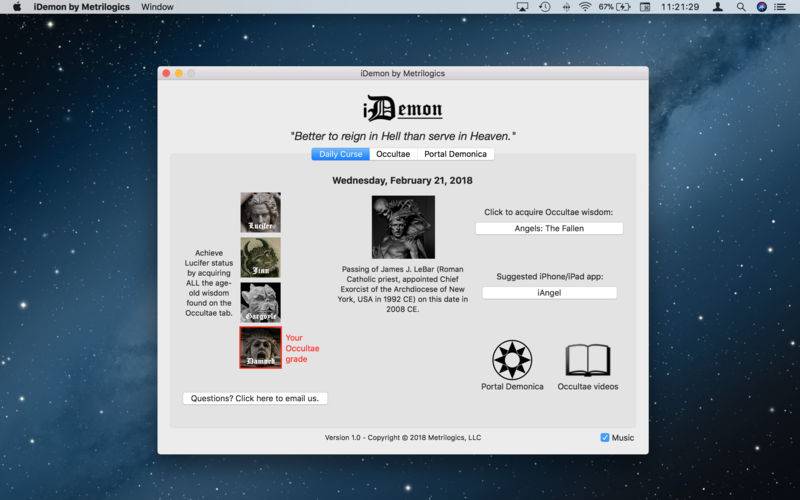Viewport: 800px width, 500px height.
Task: Click the red Your Occultae grade label
Action: pyautogui.click(x=302, y=348)
